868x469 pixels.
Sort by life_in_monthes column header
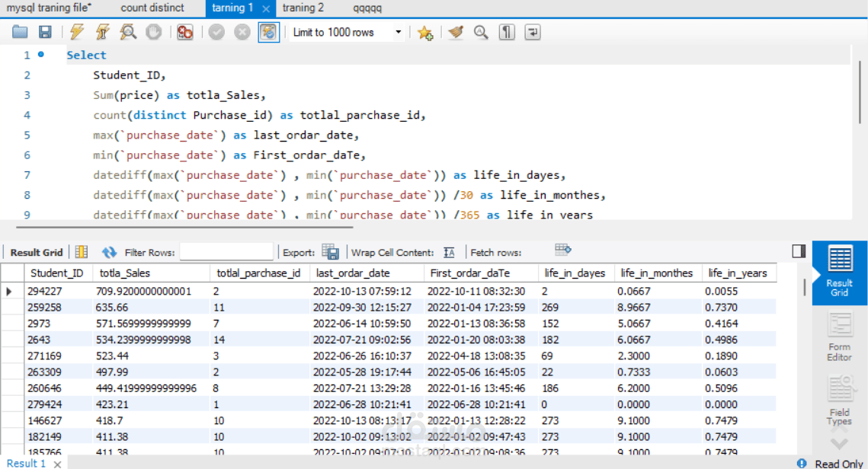tap(658, 273)
